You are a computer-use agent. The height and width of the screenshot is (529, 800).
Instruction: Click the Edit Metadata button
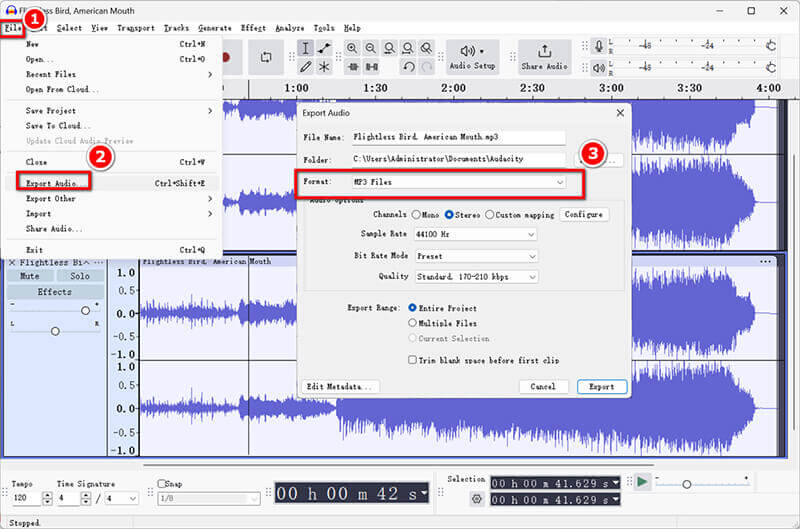[340, 387]
